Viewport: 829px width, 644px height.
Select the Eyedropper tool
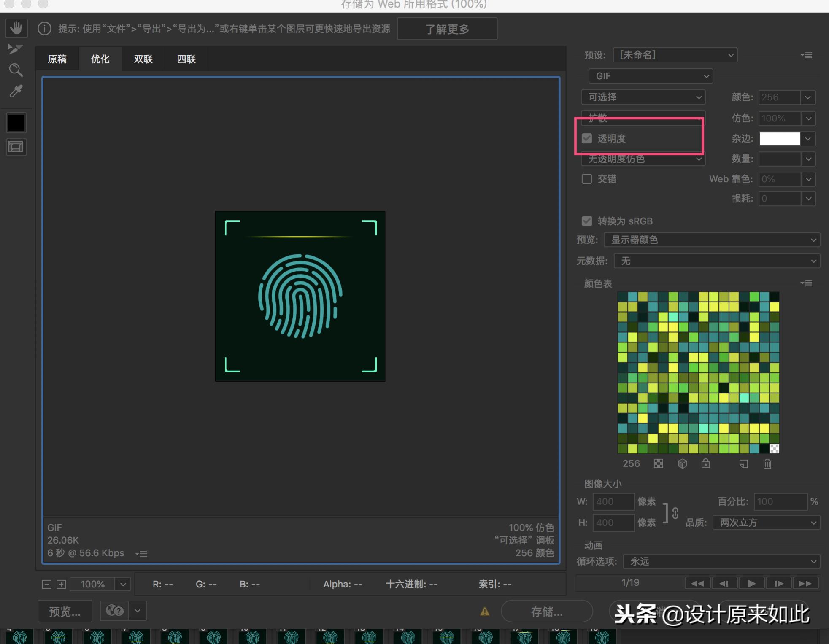point(16,91)
